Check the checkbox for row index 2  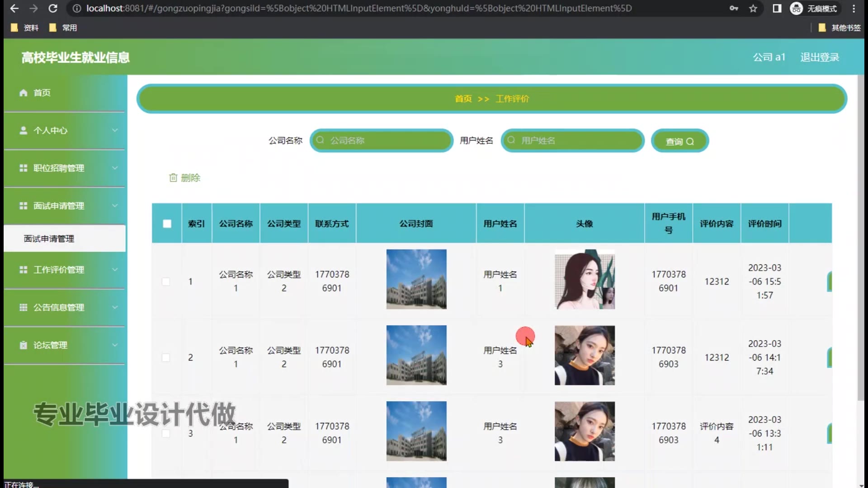tap(166, 357)
